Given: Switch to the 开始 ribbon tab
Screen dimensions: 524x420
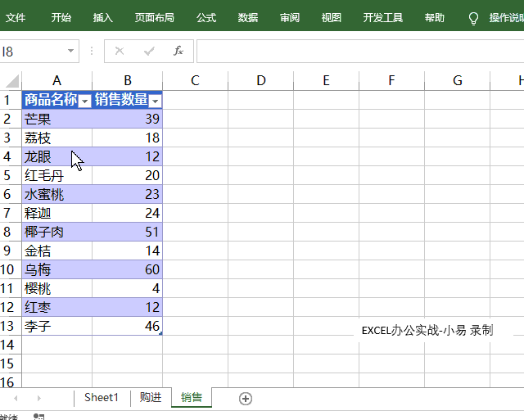Looking at the screenshot, I should (61, 17).
